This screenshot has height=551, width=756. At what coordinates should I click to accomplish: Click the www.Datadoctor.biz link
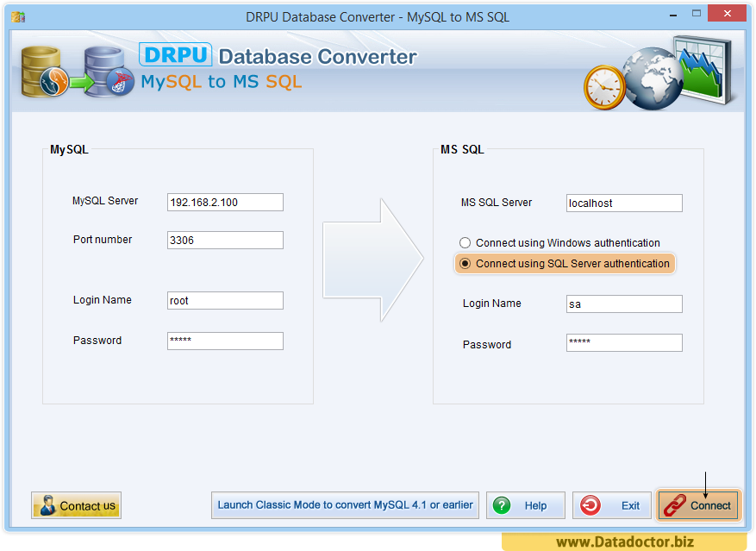point(625,542)
